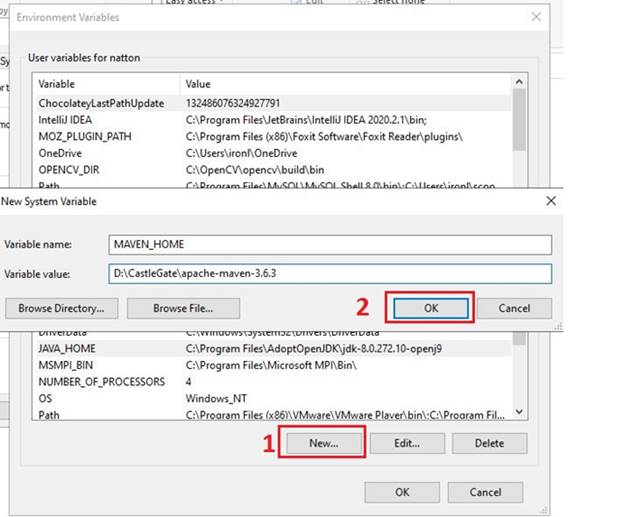Screen dimensions: 624x517
Task: Select the JAVA_HOME system variable row
Action: 272,349
